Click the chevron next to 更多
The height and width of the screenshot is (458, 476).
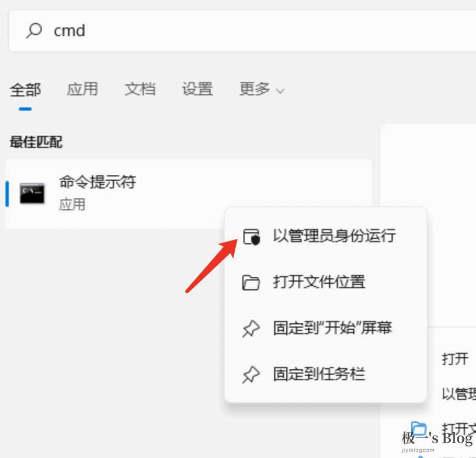(280, 90)
